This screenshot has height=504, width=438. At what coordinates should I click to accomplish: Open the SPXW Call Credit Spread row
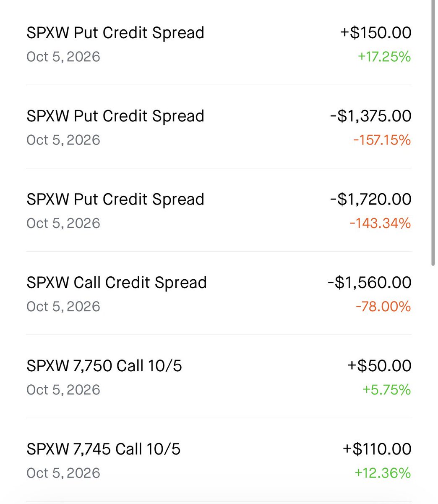pos(219,293)
